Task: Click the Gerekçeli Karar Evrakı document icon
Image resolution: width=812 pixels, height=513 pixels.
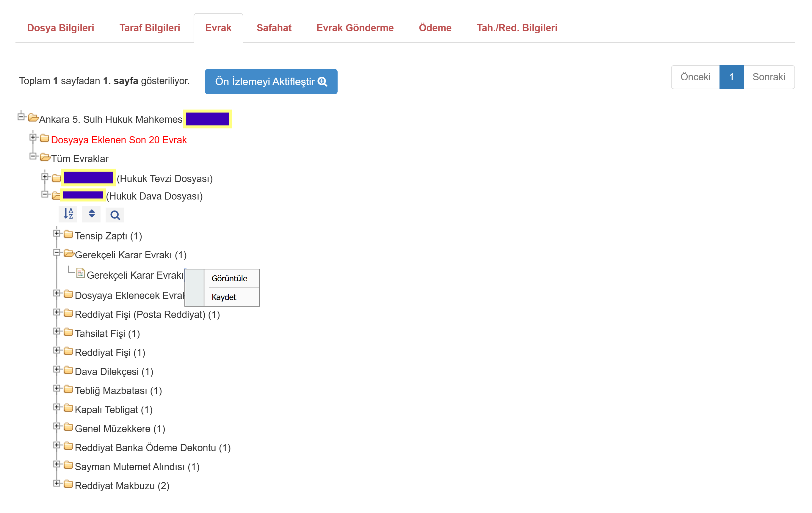Action: pos(80,273)
